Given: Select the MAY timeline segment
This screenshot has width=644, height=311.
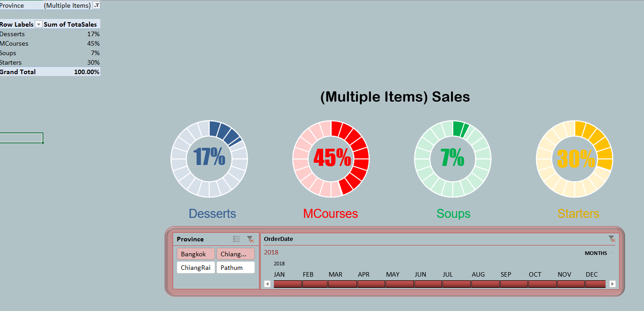Looking at the screenshot, I should [400, 284].
